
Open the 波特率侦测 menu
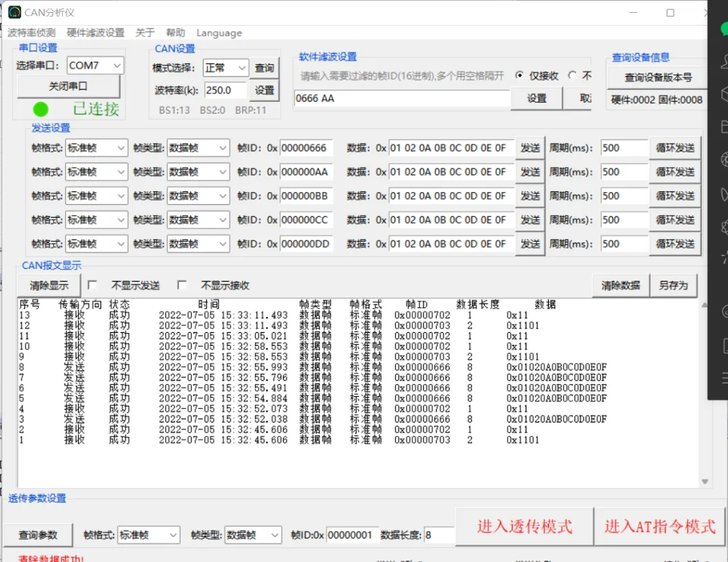pyautogui.click(x=32, y=32)
